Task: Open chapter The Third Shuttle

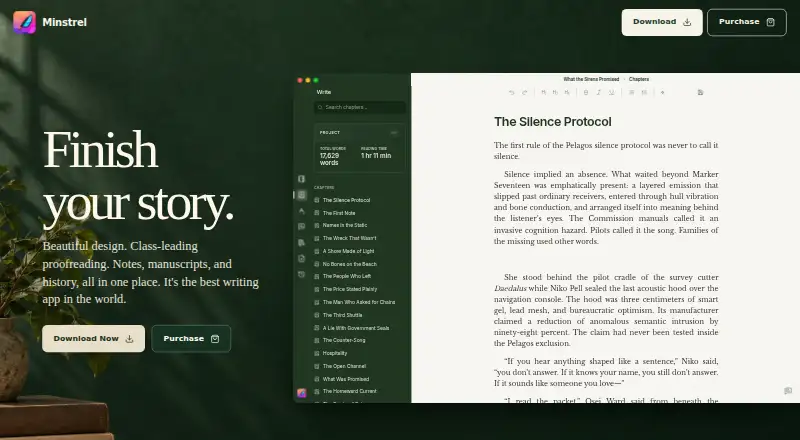Action: [x=359, y=315]
